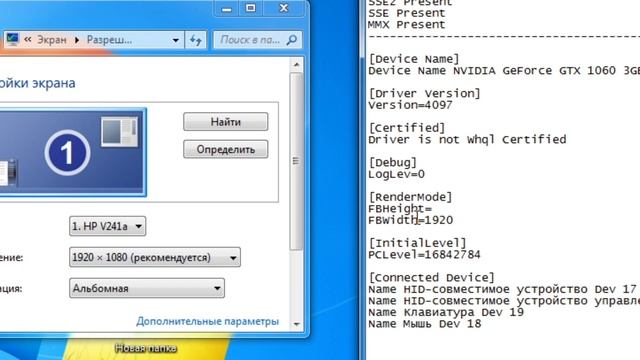Click the refresh arrows icon in address bar
The width and height of the screenshot is (640, 360).
click(196, 40)
